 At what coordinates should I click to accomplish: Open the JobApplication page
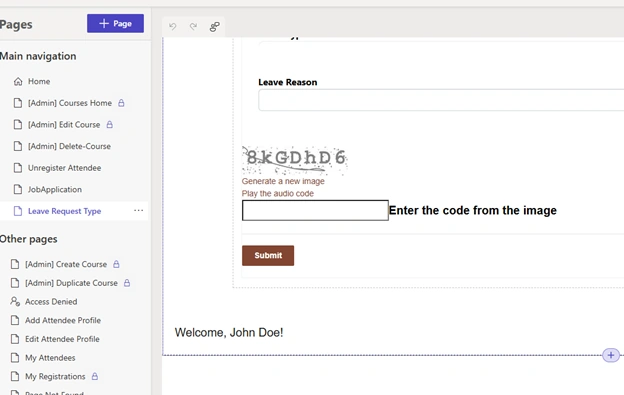(x=55, y=189)
